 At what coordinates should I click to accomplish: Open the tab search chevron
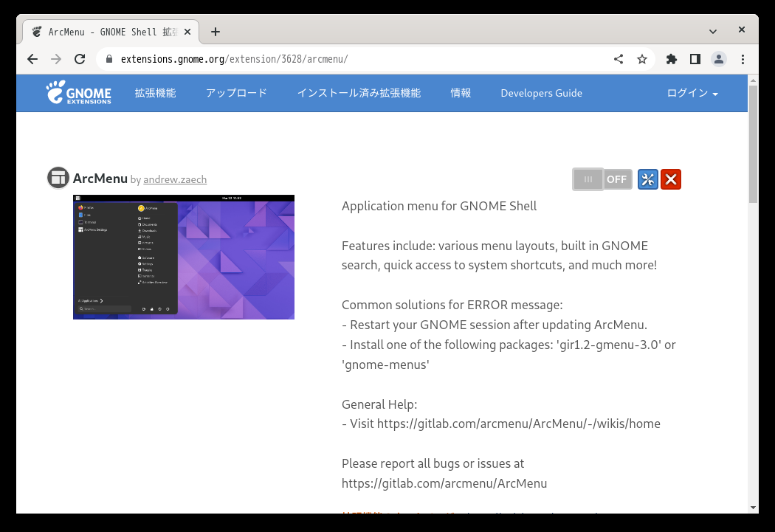(713, 32)
